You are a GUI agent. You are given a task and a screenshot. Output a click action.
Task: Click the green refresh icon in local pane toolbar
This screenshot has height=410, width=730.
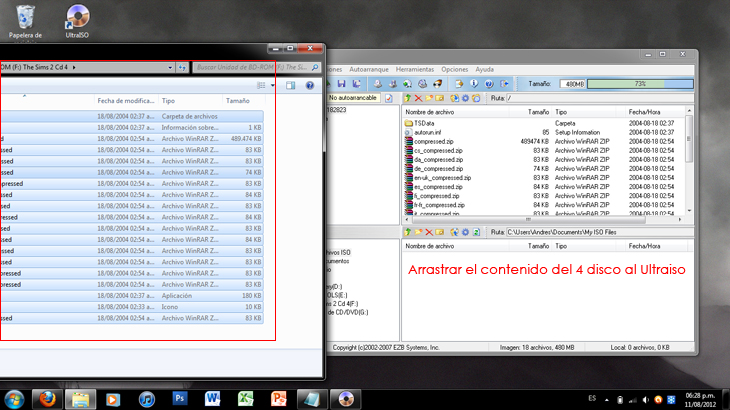tap(476, 232)
